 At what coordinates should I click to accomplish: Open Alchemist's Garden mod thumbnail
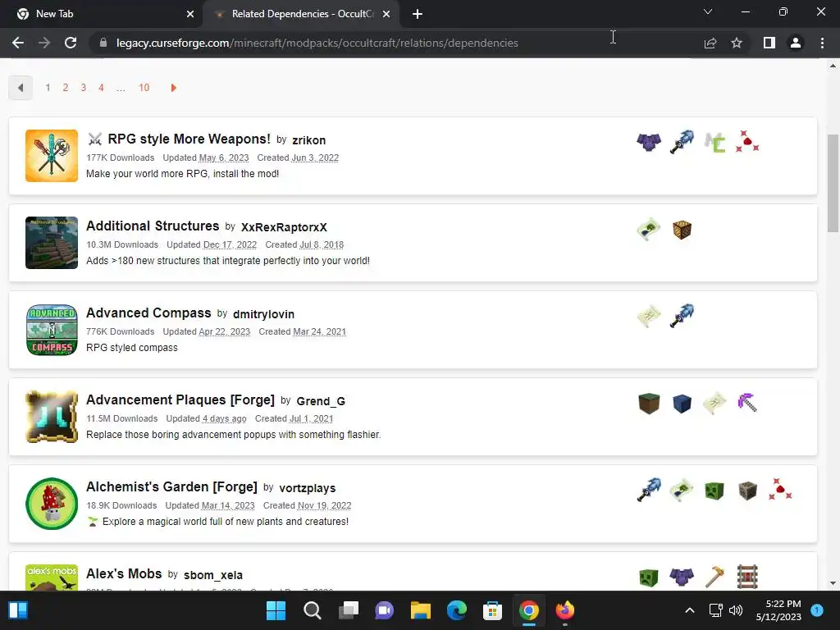[52, 504]
